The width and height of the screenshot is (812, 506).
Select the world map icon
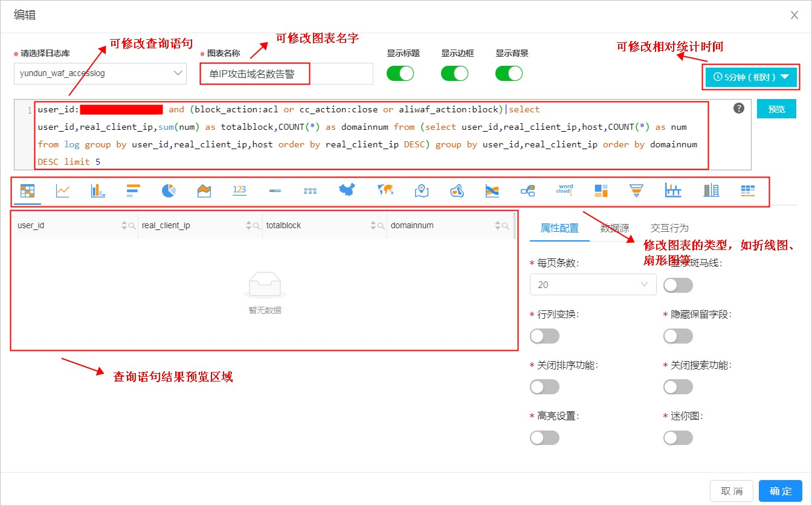[385, 191]
